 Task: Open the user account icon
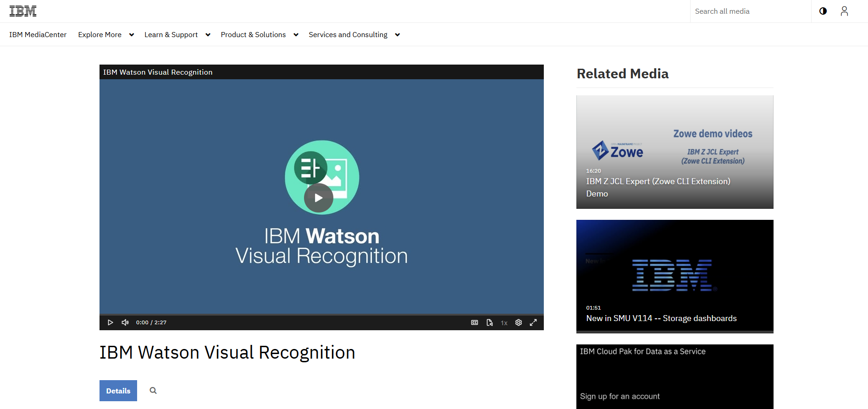coord(844,11)
